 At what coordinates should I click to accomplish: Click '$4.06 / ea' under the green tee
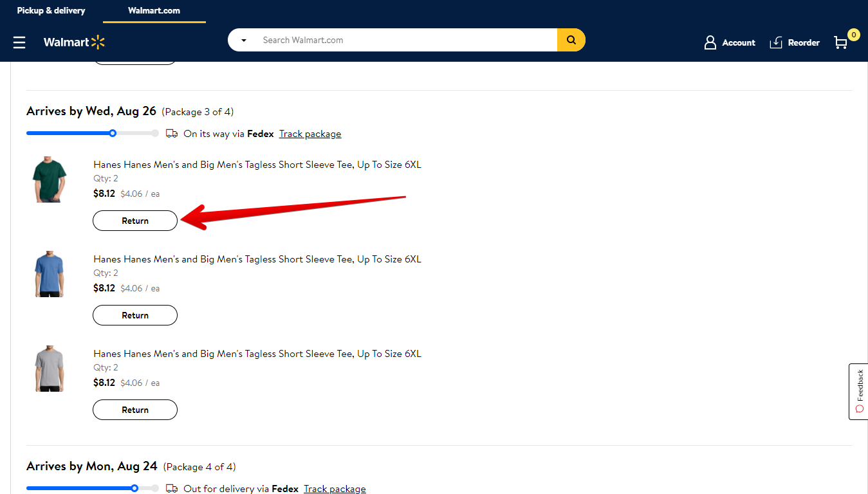[140, 194]
